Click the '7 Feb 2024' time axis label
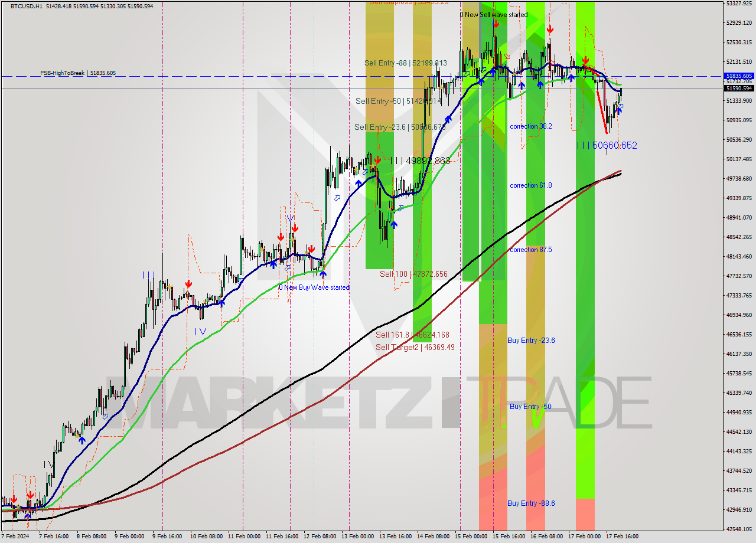Screen dimensions: 756x543 [x=15, y=537]
